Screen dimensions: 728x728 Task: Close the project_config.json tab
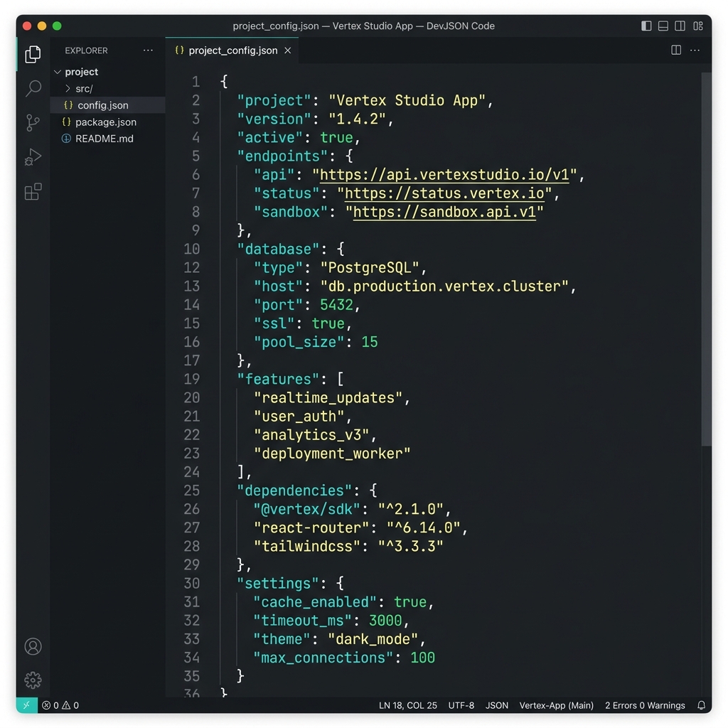[288, 50]
